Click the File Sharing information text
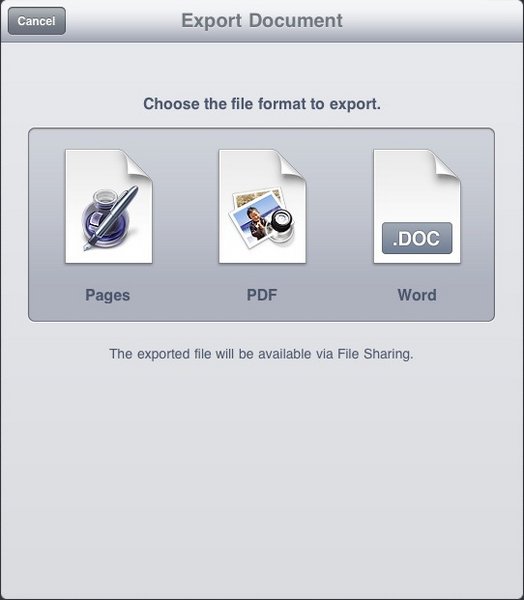The width and height of the screenshot is (524, 600). (261, 354)
